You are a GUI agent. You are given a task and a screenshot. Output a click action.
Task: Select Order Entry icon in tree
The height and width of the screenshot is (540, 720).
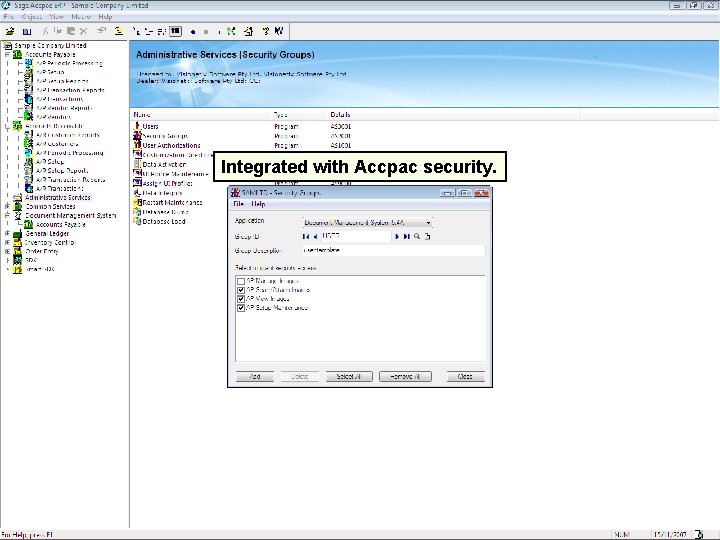coord(17,251)
